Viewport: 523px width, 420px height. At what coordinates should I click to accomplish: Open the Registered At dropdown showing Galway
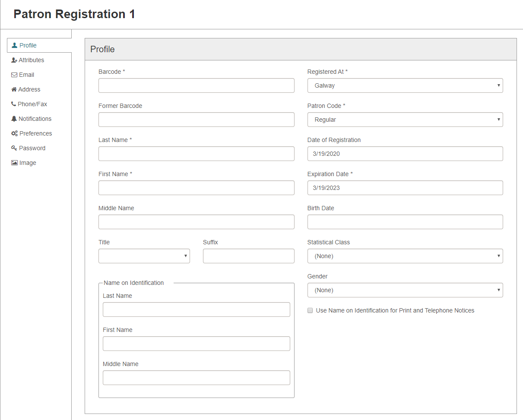click(x=405, y=85)
